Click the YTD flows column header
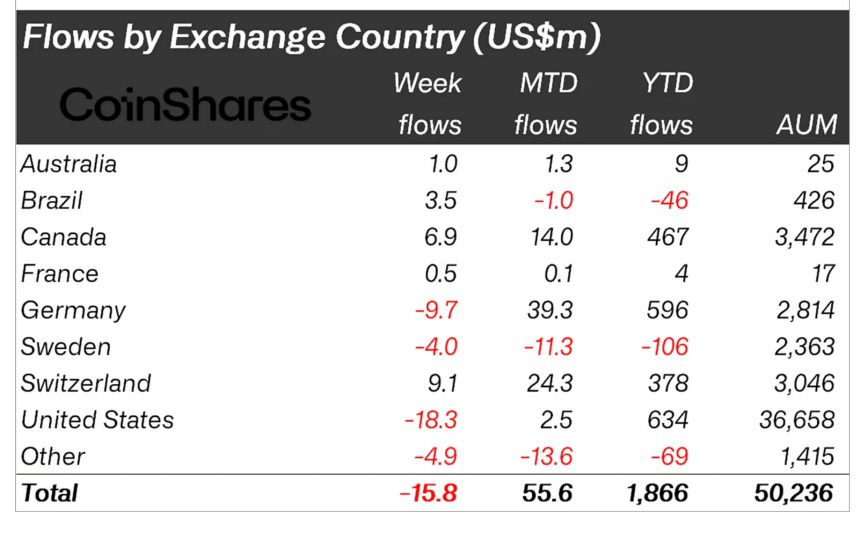 [x=661, y=104]
